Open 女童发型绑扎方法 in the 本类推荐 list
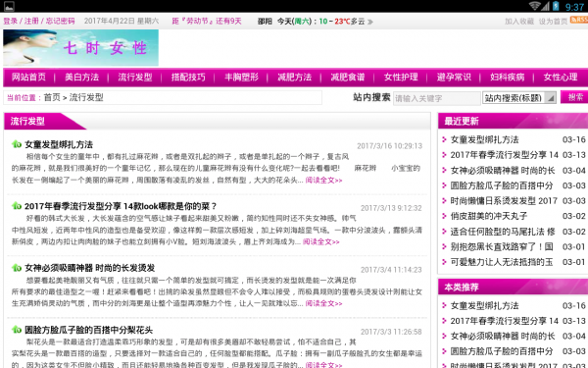This screenshot has width=588, height=368. pyautogui.click(x=484, y=305)
